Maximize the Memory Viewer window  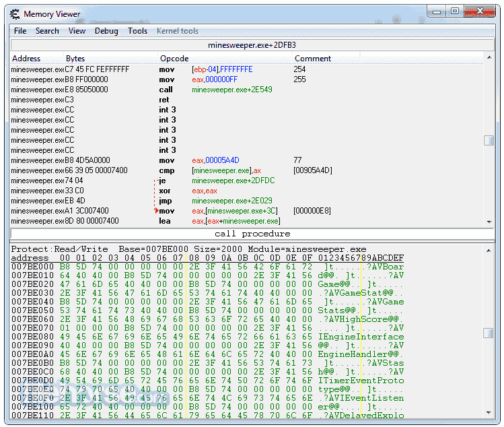[x=455, y=11]
